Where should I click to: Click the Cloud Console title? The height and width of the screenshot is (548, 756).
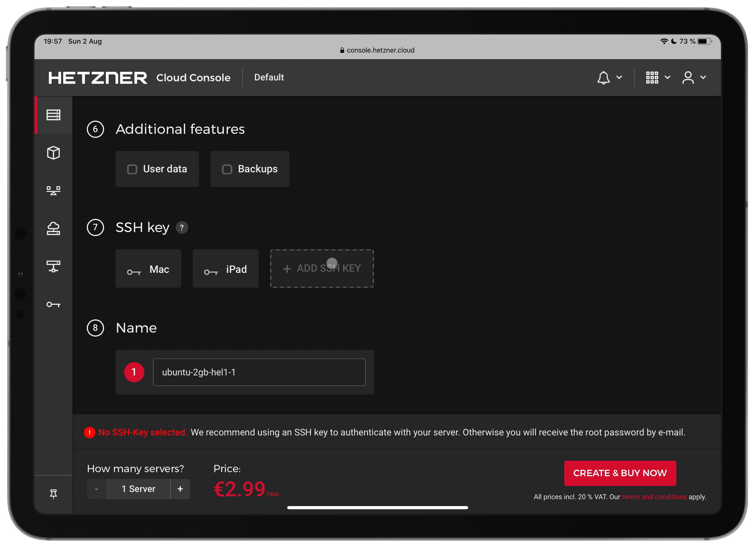coord(193,78)
